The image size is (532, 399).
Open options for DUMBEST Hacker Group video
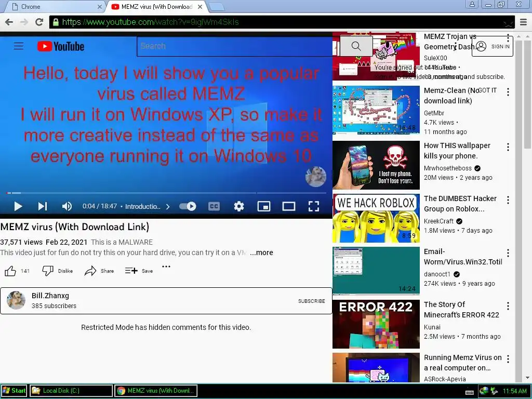coord(508,200)
